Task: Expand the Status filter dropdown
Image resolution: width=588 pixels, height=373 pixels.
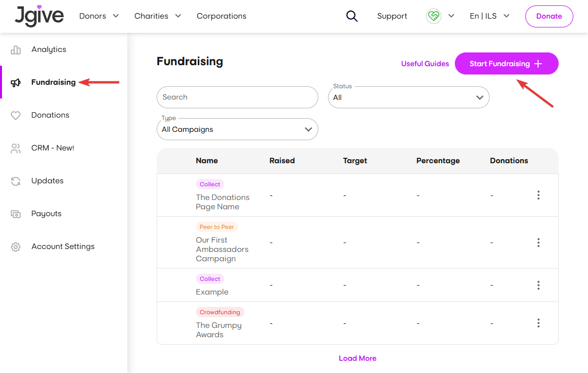Action: pos(409,98)
